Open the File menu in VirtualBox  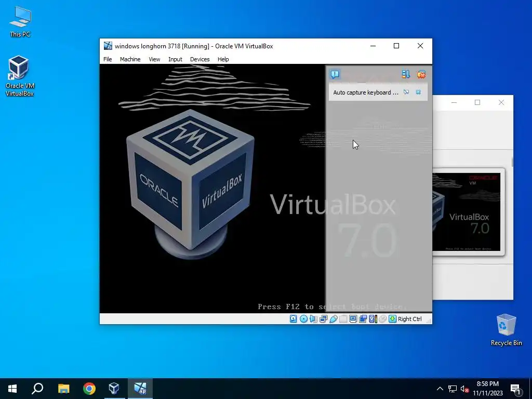tap(108, 59)
